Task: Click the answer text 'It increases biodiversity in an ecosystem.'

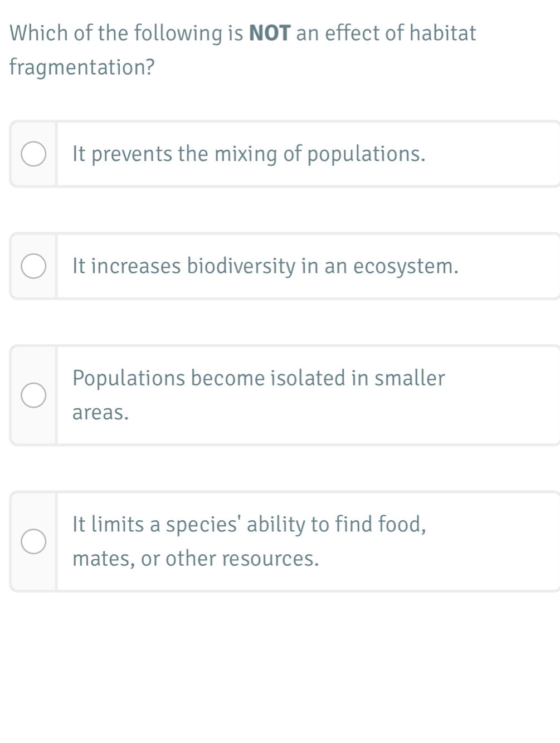Action: tap(265, 266)
